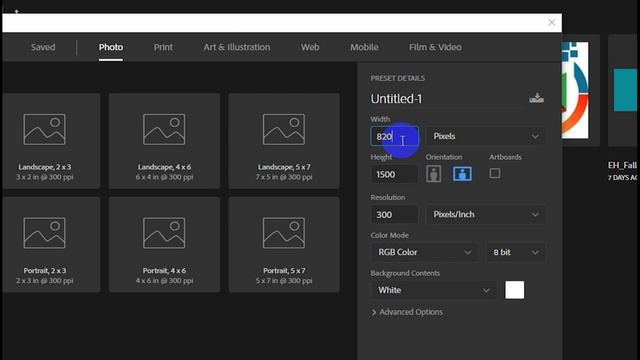This screenshot has height=360, width=640.
Task: Close the New Document dialog
Action: click(551, 22)
